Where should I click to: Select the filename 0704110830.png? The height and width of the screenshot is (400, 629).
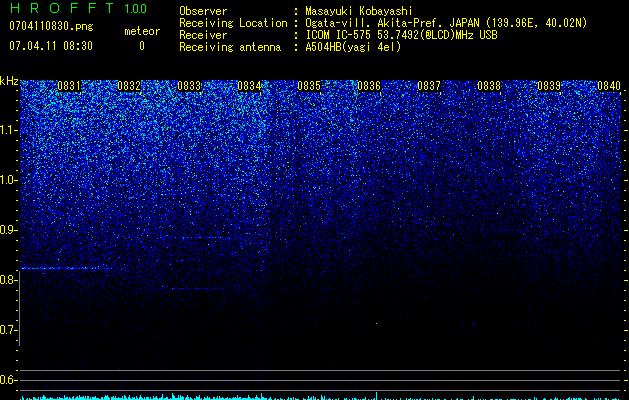click(51, 26)
